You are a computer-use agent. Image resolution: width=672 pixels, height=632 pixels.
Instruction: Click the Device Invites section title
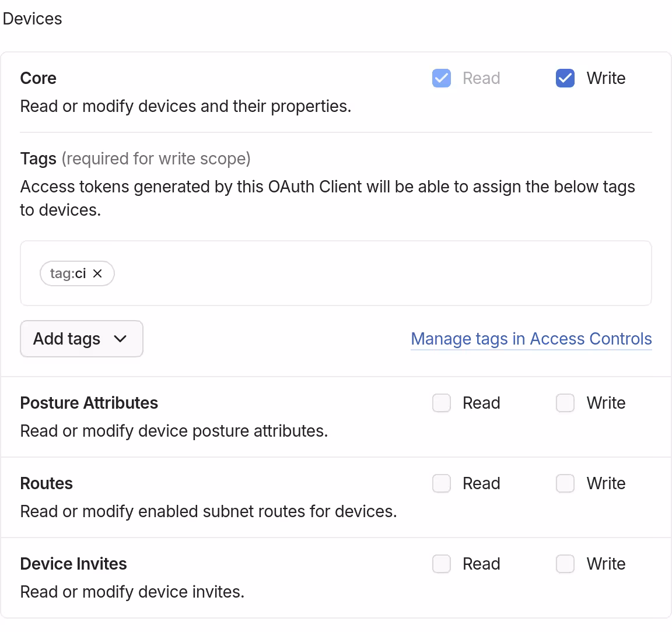tap(73, 564)
